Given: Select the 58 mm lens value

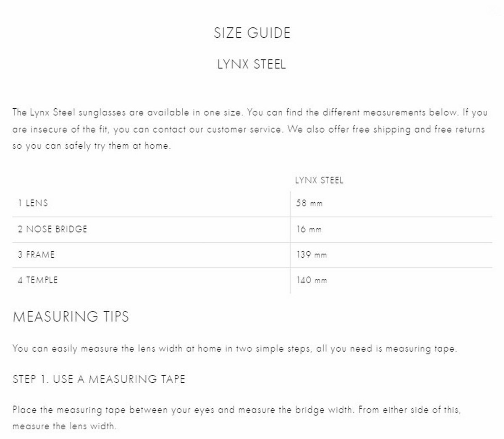Looking at the screenshot, I should (310, 203).
